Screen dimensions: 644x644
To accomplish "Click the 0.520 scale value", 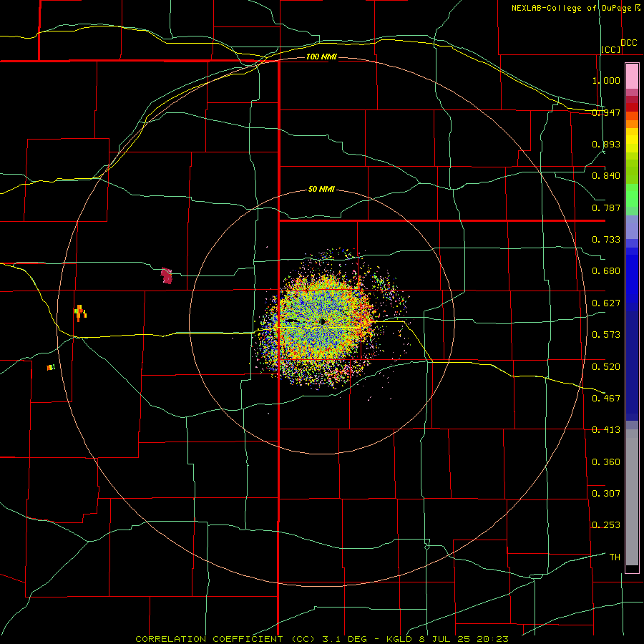I will [x=606, y=367].
